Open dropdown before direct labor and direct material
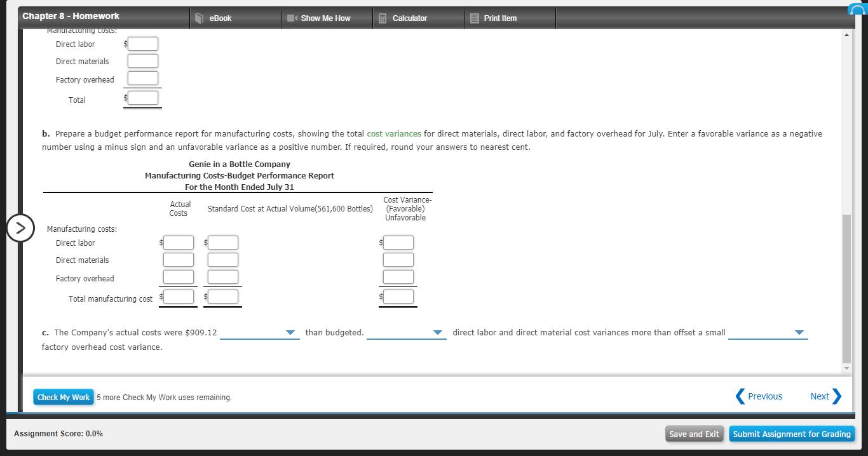Screen dimensions: 868x456 tap(406, 333)
